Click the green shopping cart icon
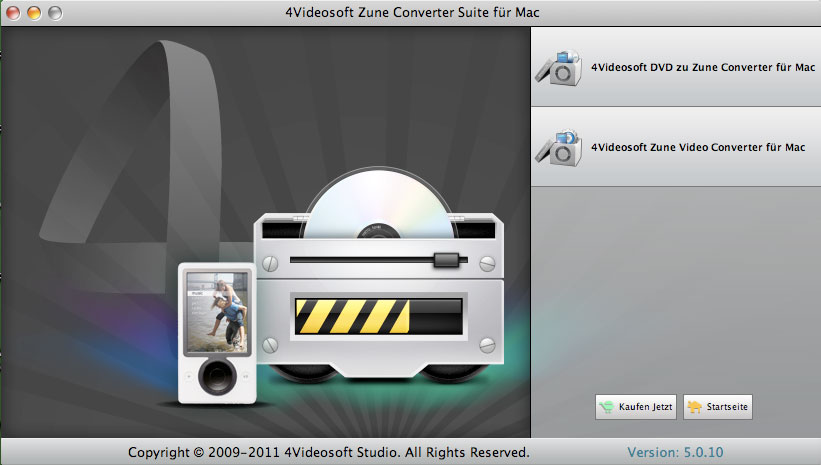Viewport: 821px width, 465px height. tap(607, 407)
